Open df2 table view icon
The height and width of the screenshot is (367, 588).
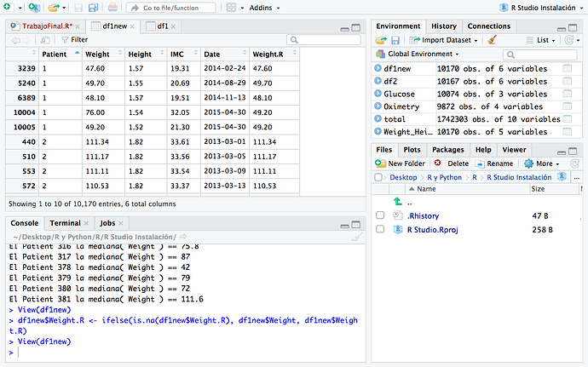pos(568,81)
